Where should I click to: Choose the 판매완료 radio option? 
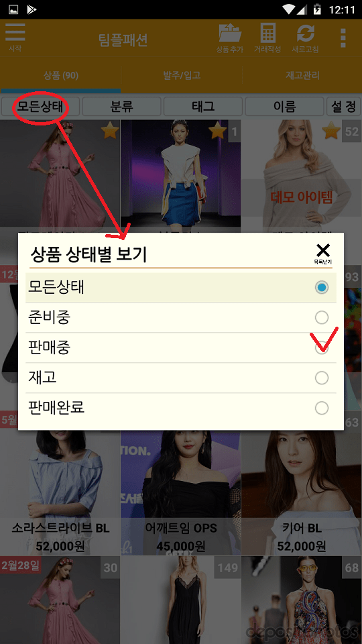pos(322,409)
